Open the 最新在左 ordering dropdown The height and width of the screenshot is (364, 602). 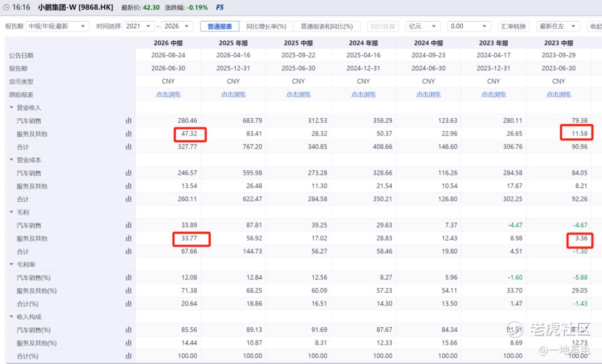pos(558,26)
